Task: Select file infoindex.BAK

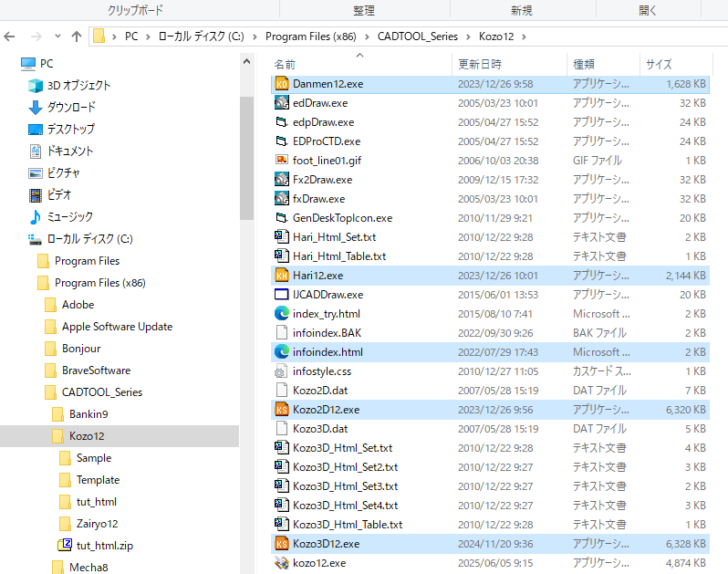Action: 490,333
